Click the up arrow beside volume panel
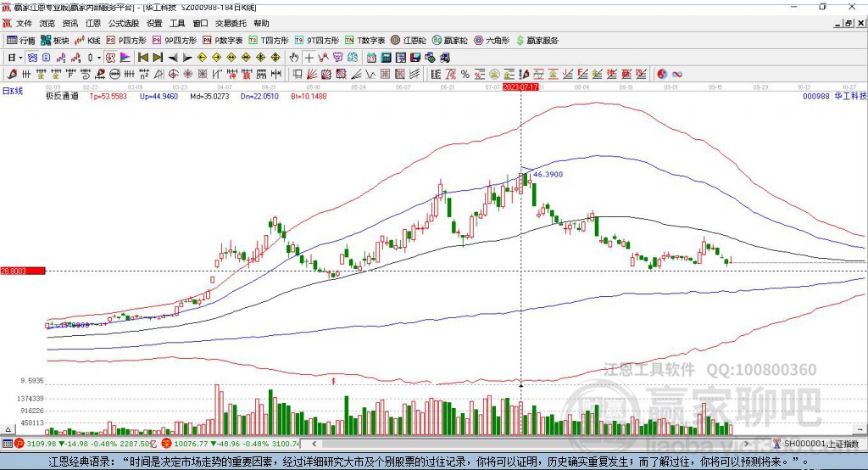This screenshot has height=470, width=868. [8, 429]
